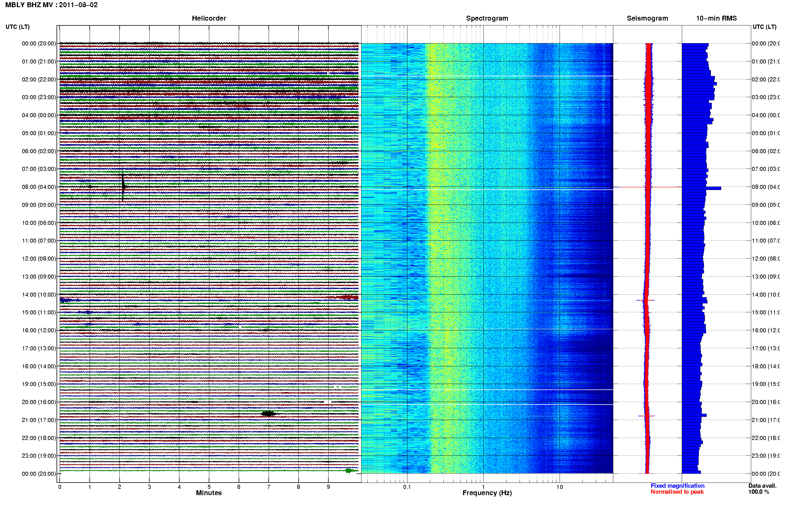
Task: Click the 0.1 frequency tick label
Action: click(x=407, y=487)
